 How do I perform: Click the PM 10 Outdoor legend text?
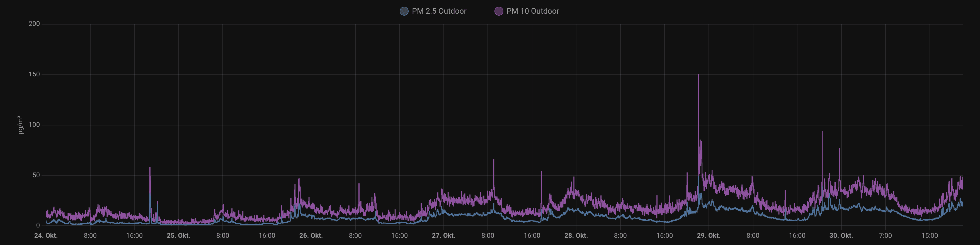532,11
